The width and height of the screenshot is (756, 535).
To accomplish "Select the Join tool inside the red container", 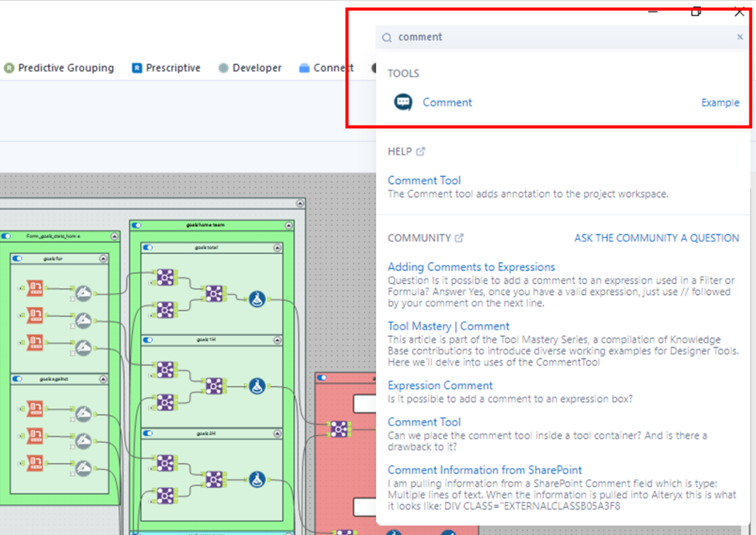I will tap(339, 429).
